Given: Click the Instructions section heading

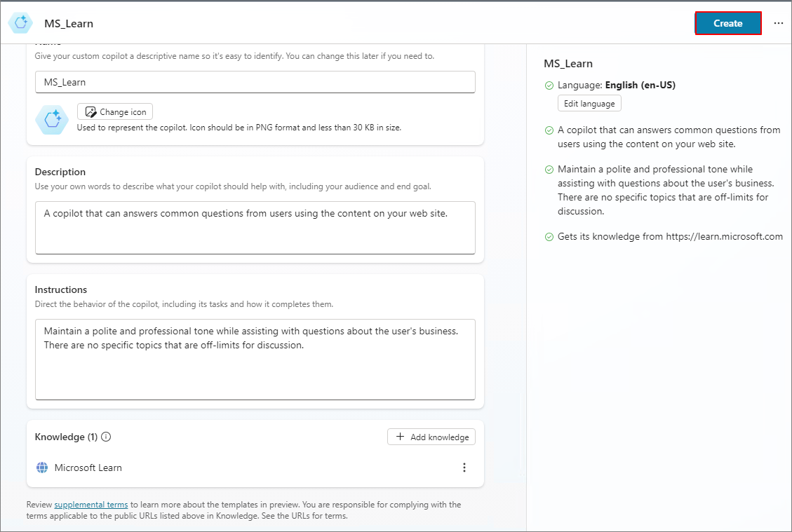Looking at the screenshot, I should tap(60, 289).
